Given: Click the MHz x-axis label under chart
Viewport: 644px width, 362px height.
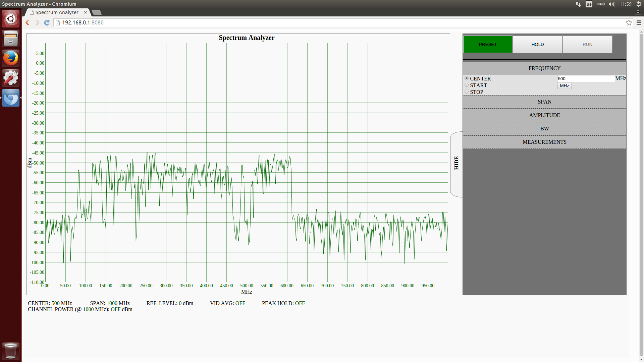Looking at the screenshot, I should 247,292.
